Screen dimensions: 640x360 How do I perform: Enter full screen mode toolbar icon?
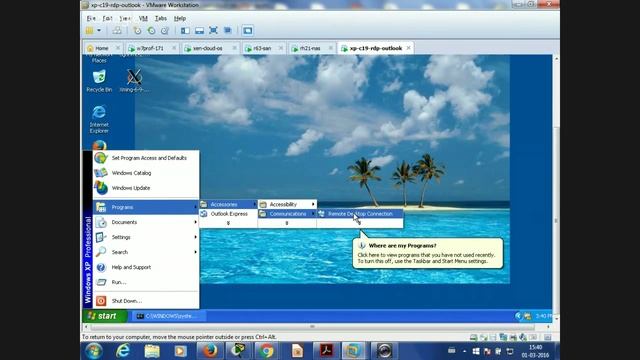point(213,31)
